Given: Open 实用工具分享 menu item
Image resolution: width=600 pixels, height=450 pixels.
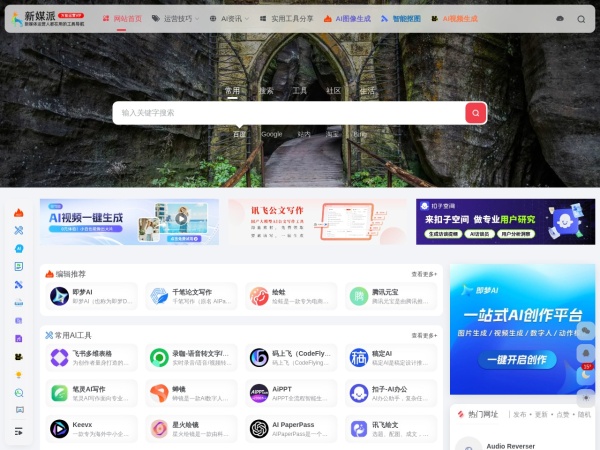Looking at the screenshot, I should tap(286, 18).
